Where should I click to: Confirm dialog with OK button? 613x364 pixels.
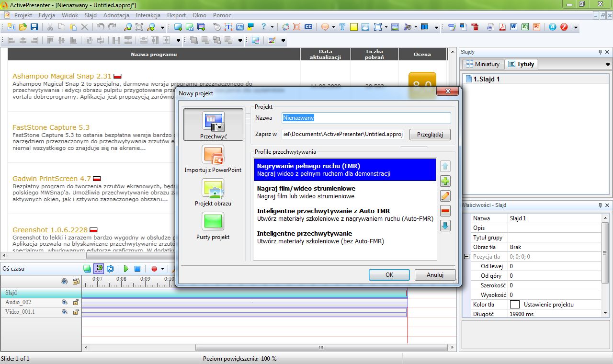coord(389,275)
